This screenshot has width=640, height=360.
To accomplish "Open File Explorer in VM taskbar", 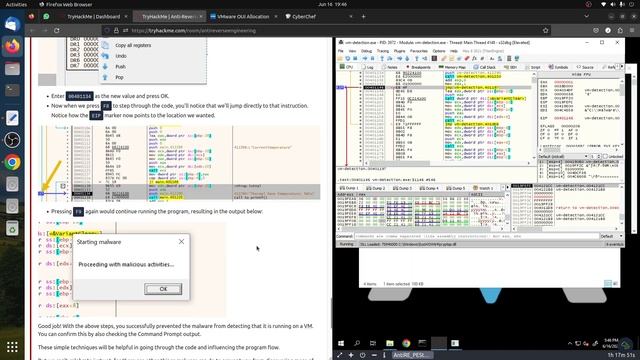I will tap(390, 343).
